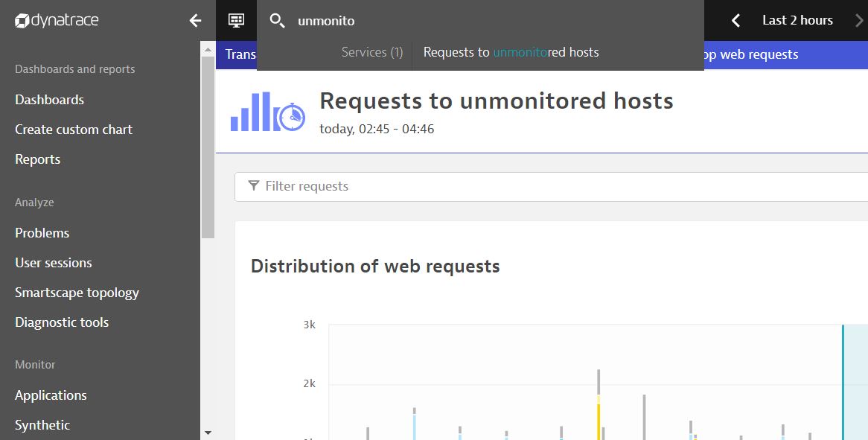The image size is (868, 440).
Task: Open Smartscape topology view
Action: click(x=77, y=293)
